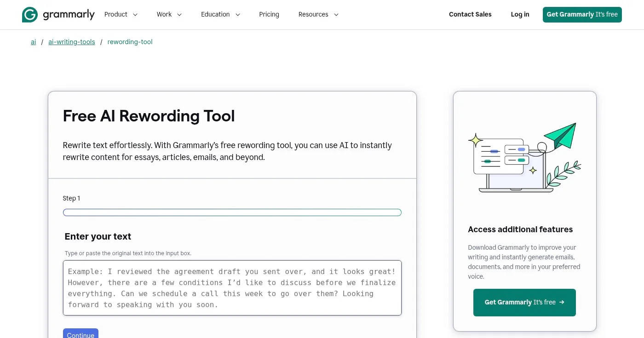Click into the Enter your text box

pos(232,288)
